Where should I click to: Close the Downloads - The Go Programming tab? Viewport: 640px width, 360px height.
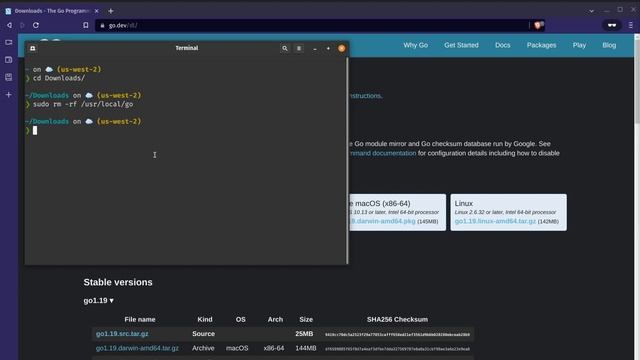(x=97, y=11)
